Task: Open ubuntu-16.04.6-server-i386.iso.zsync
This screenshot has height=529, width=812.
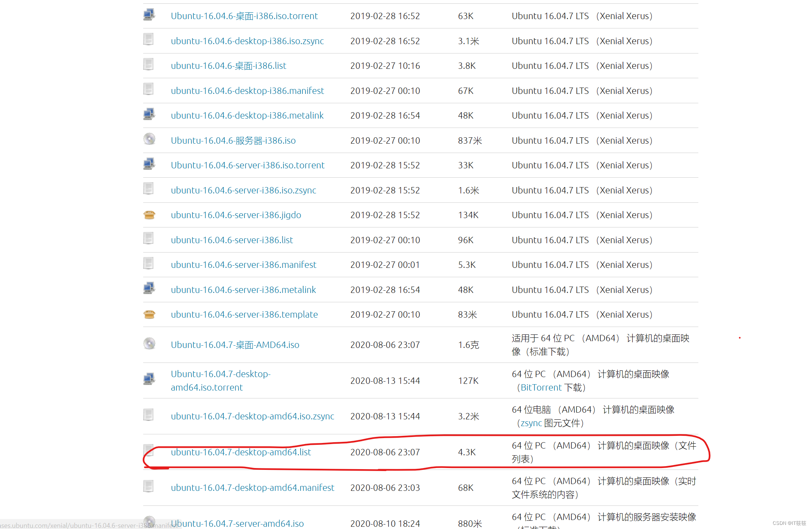Action: click(x=243, y=190)
